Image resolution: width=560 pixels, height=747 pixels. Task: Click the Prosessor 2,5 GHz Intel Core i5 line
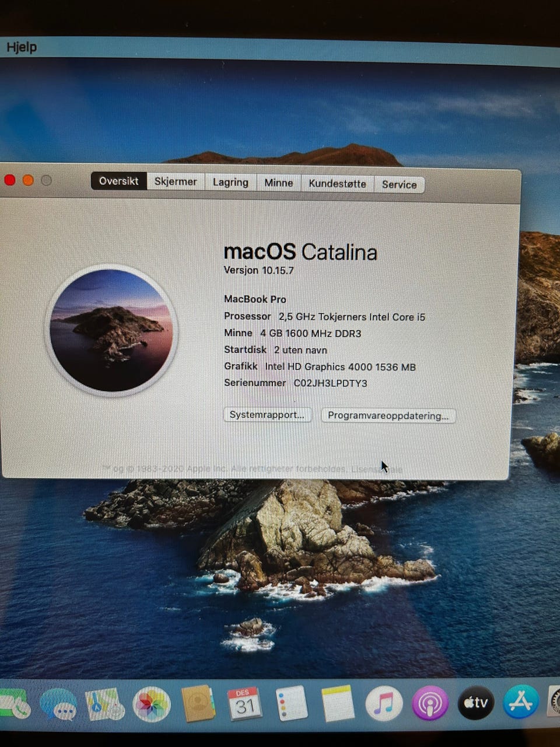click(x=324, y=316)
